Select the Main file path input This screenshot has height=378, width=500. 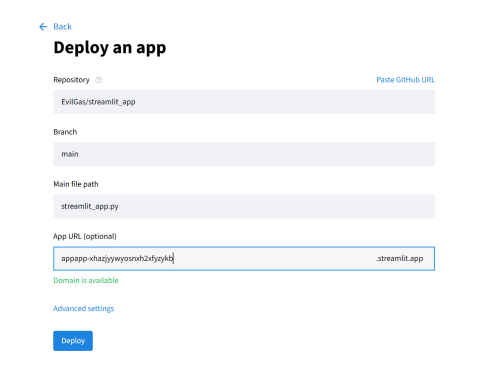[x=244, y=206]
